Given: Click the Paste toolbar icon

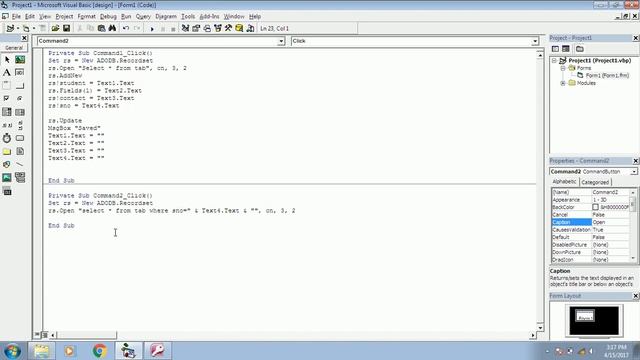Looking at the screenshot, I should [101, 28].
